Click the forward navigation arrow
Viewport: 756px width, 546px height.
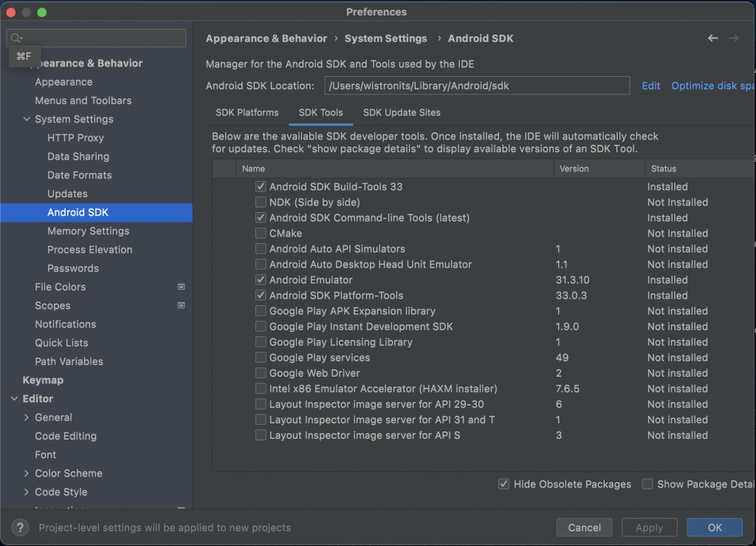coord(733,38)
